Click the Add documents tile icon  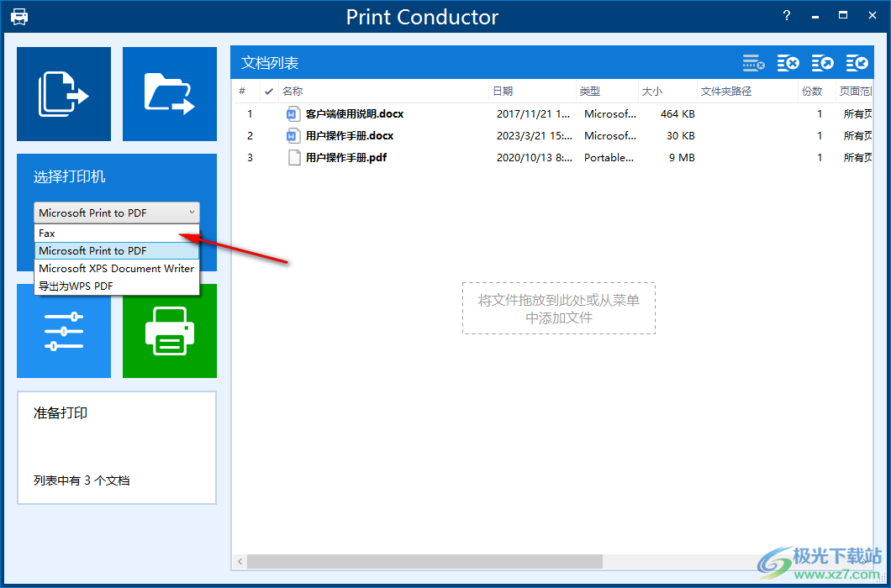tap(64, 94)
